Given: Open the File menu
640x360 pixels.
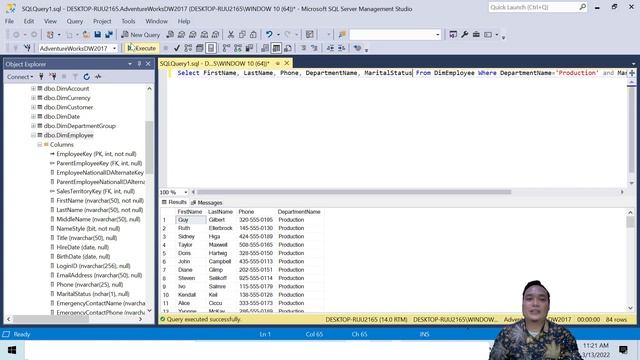Looking at the screenshot, I should pos(9,21).
